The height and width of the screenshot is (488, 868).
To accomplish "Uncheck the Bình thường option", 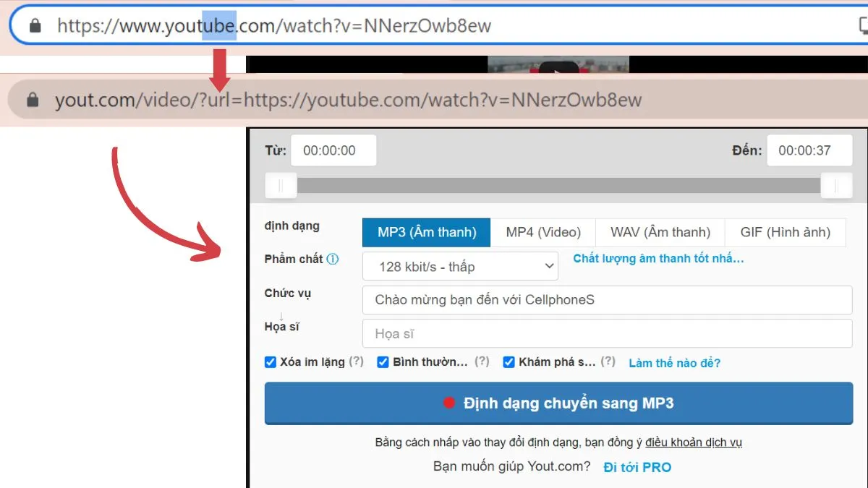I will click(x=383, y=361).
